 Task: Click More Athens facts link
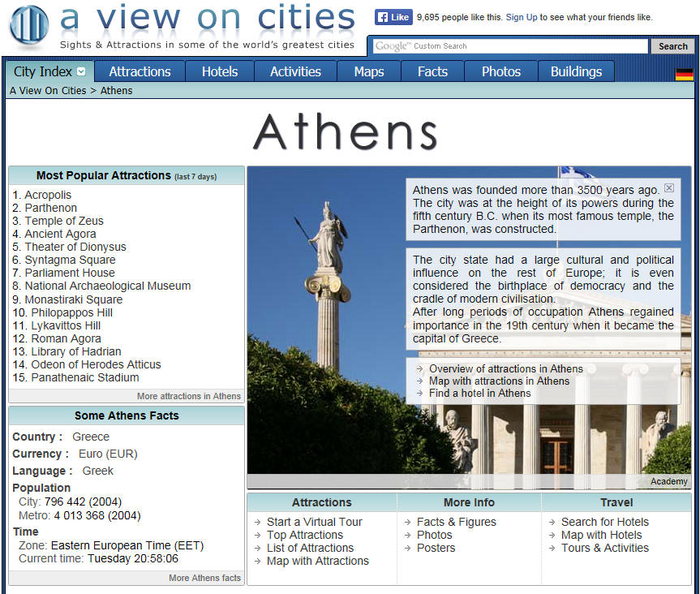click(x=204, y=578)
